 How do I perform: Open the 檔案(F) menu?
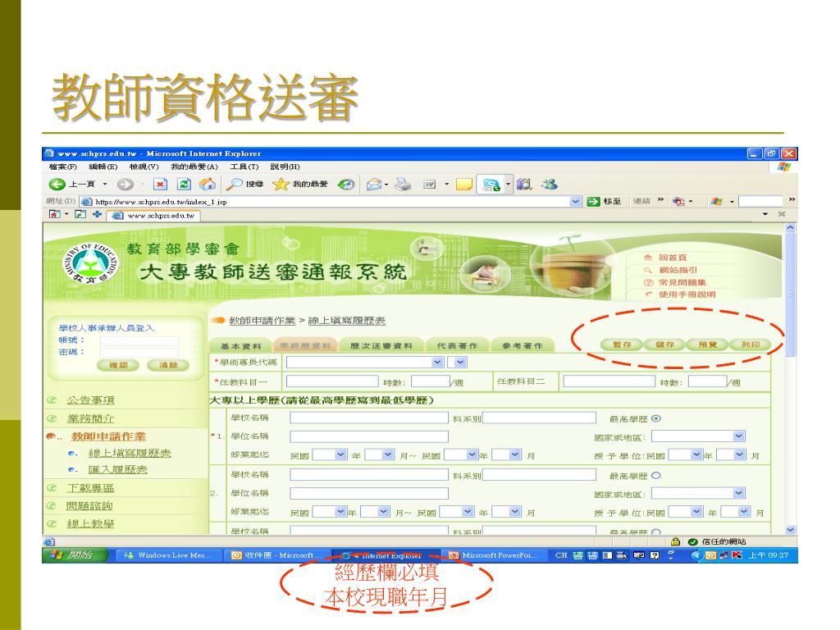tap(62, 167)
